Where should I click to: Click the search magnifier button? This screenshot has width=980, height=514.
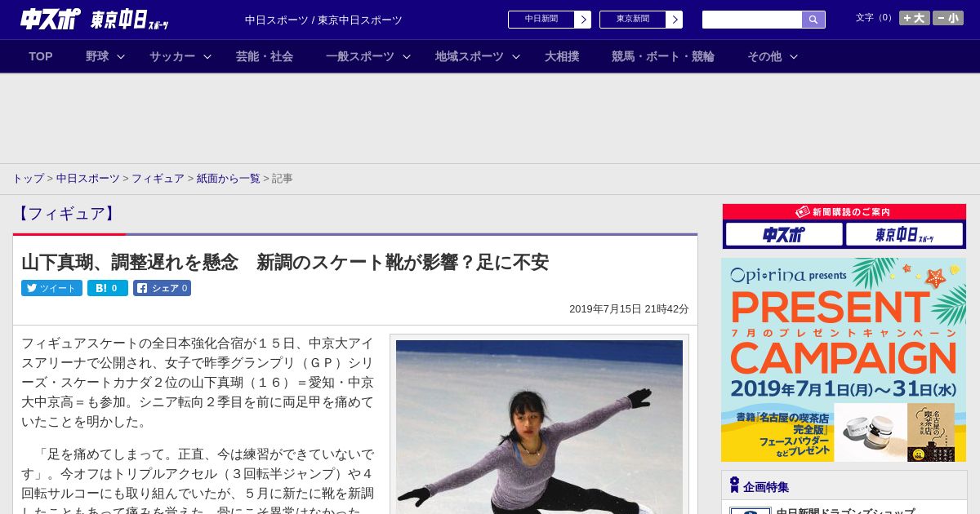[813, 20]
